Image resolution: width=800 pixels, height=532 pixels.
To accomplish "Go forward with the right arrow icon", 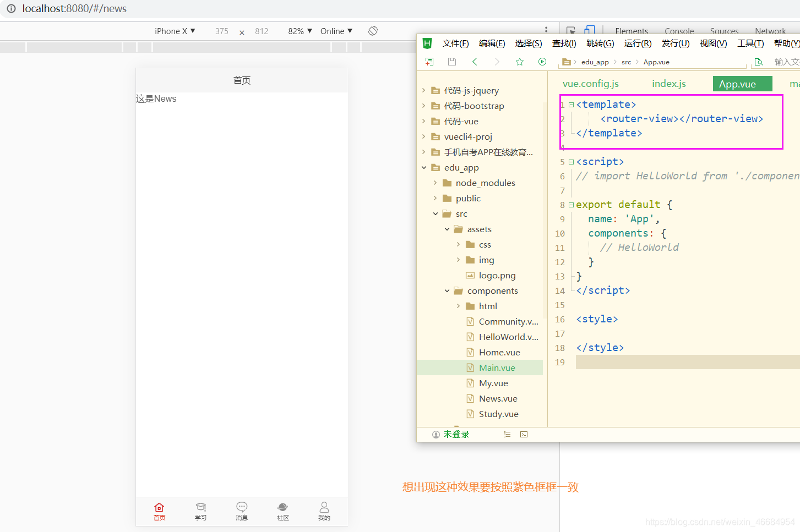I will pos(497,62).
